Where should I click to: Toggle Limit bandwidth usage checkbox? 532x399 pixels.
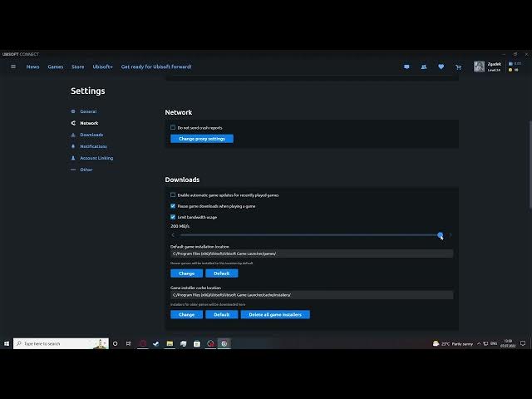click(x=173, y=217)
